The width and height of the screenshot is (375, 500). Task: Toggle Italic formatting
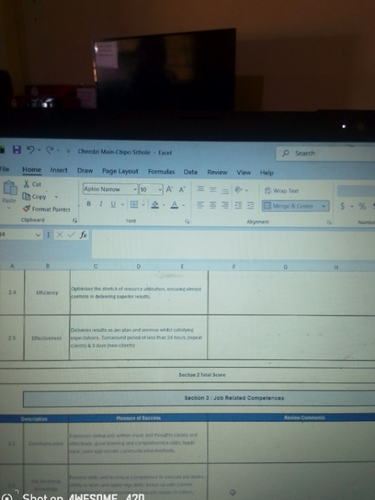tap(101, 204)
